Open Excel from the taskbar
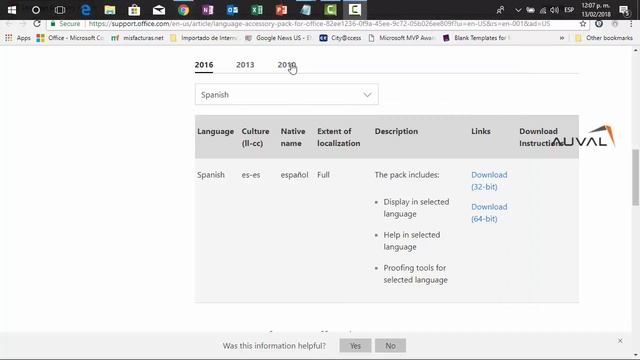Image resolution: width=640 pixels, height=360 pixels. tap(257, 10)
